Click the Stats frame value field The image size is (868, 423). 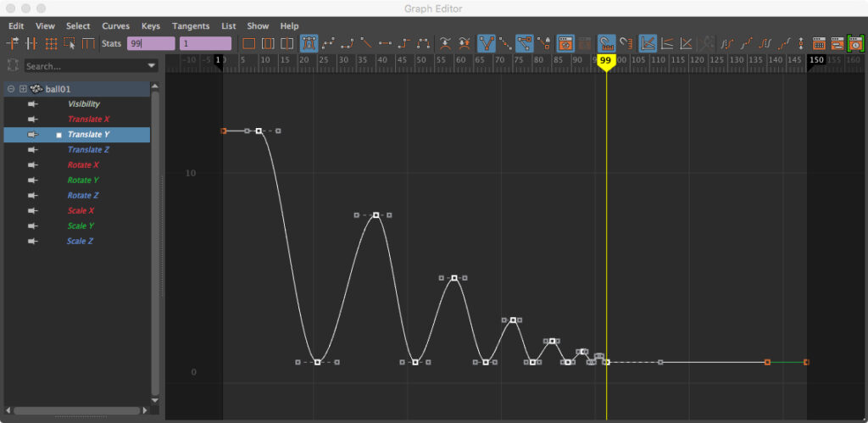click(x=150, y=43)
